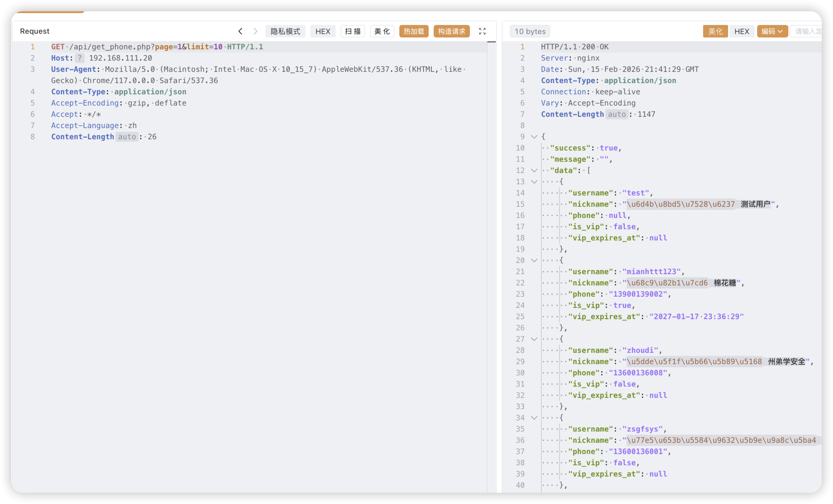Click the 扫描 scan button

point(353,32)
